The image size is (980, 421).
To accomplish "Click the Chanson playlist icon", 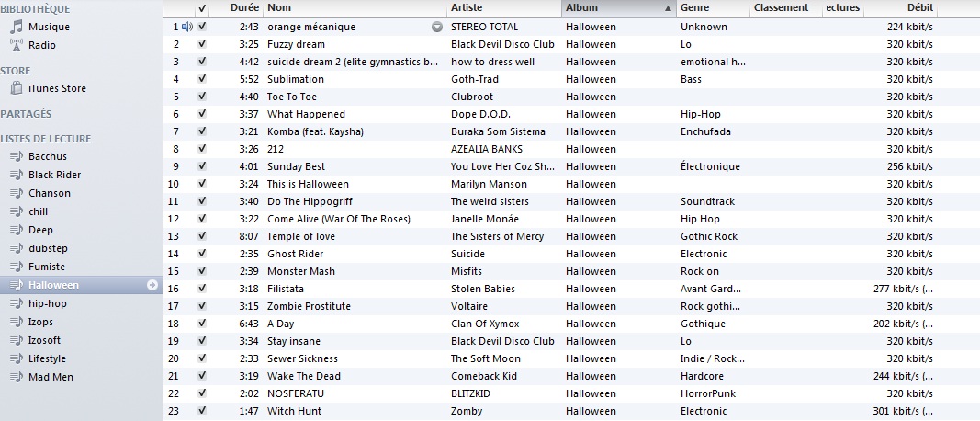I will pyautogui.click(x=17, y=193).
